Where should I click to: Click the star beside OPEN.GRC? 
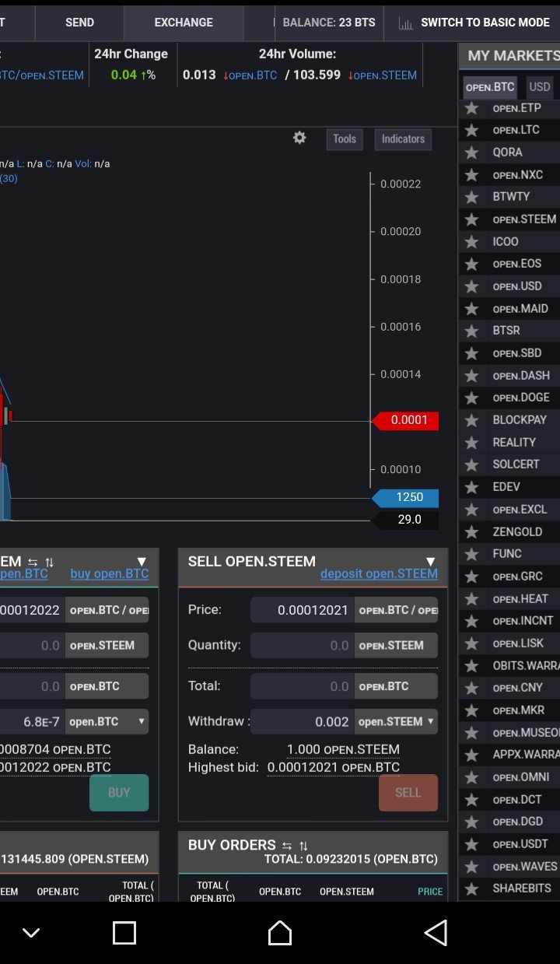click(471, 577)
